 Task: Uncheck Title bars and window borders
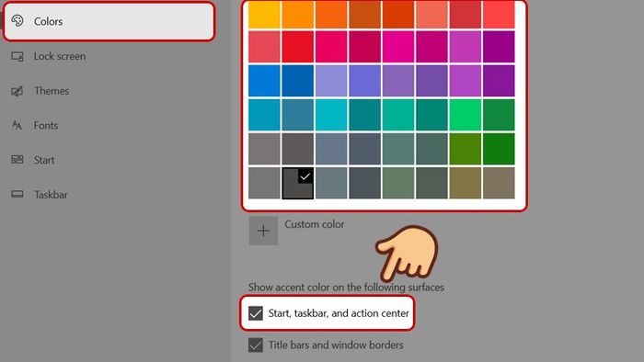pos(256,345)
